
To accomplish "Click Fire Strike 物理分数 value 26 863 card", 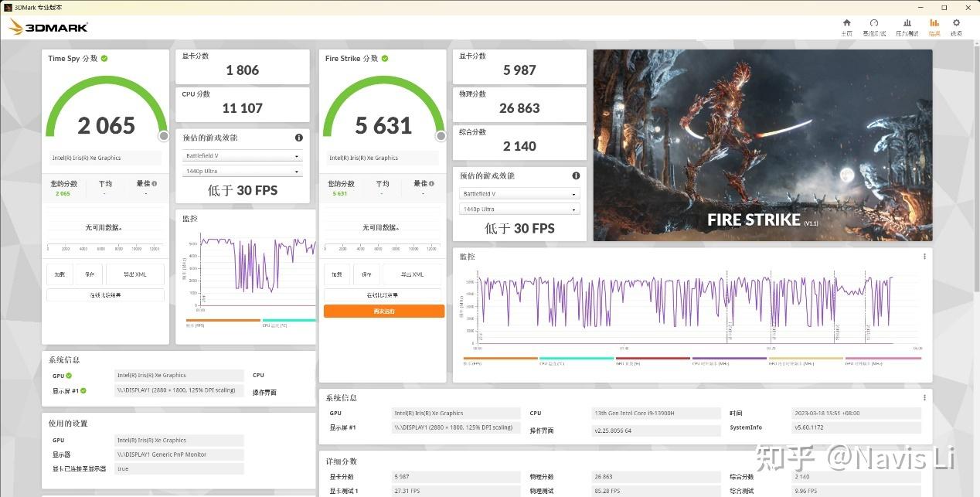I will (519, 104).
